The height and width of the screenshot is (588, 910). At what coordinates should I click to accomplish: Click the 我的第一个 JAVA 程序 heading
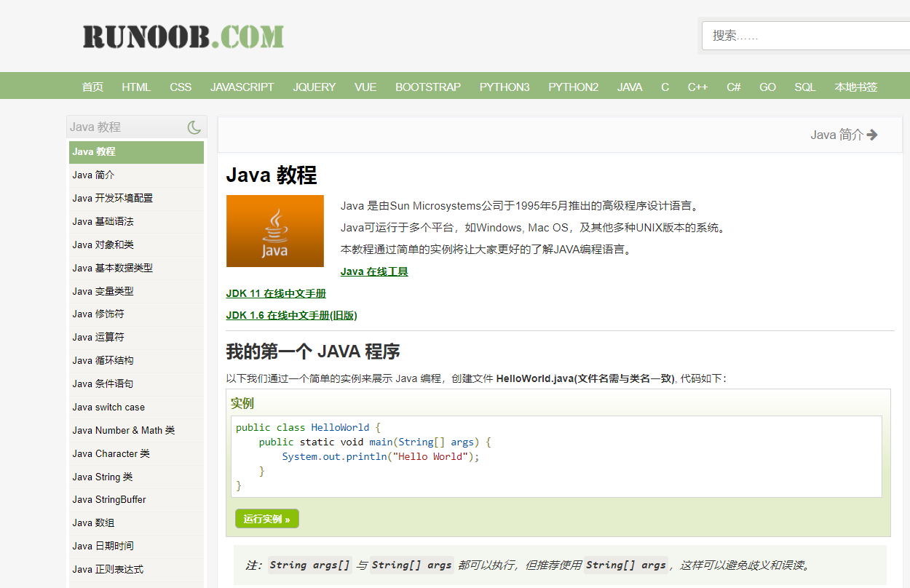313,352
